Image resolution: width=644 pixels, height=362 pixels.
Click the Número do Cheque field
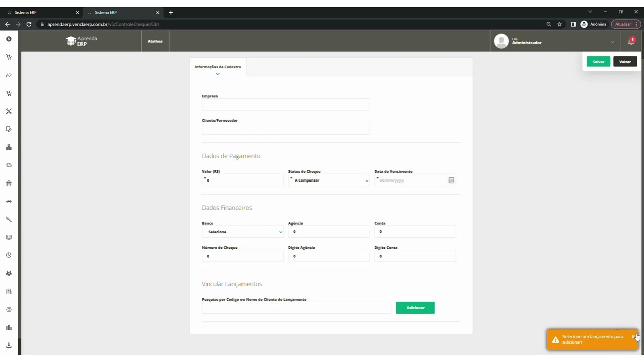(243, 256)
